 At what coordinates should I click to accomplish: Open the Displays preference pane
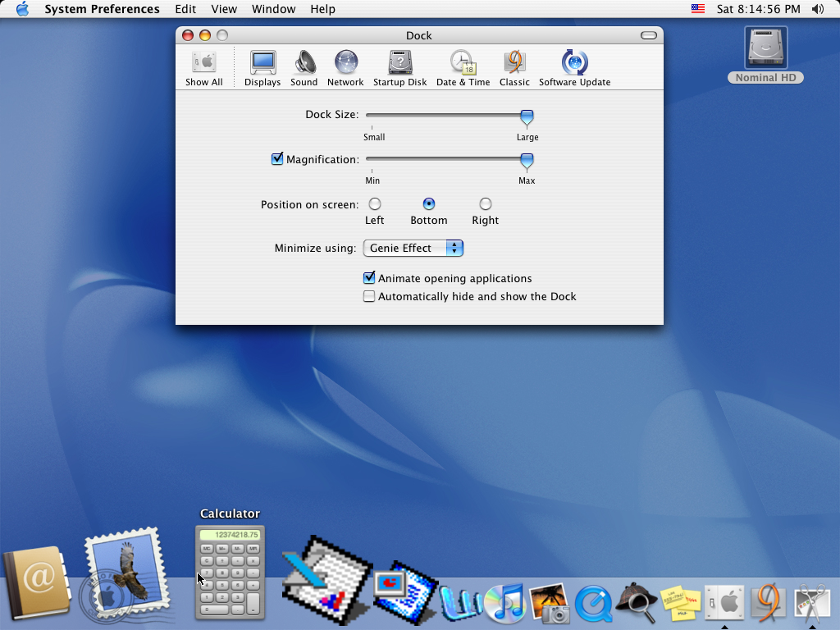point(262,68)
